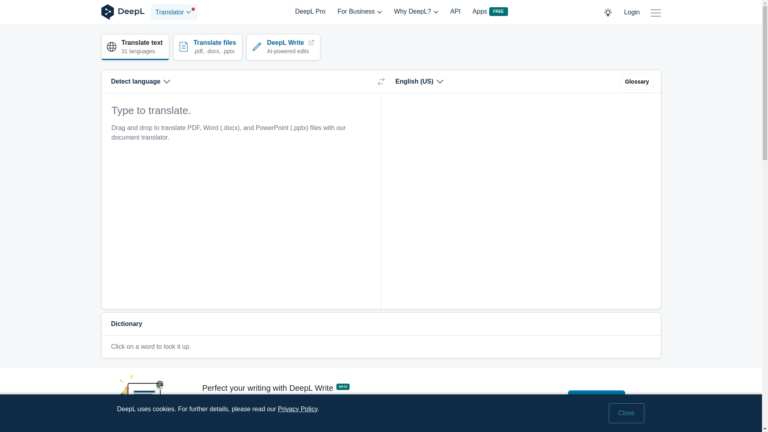The height and width of the screenshot is (432, 768).
Task: Switch to the Translate files tab
Action: tap(208, 47)
